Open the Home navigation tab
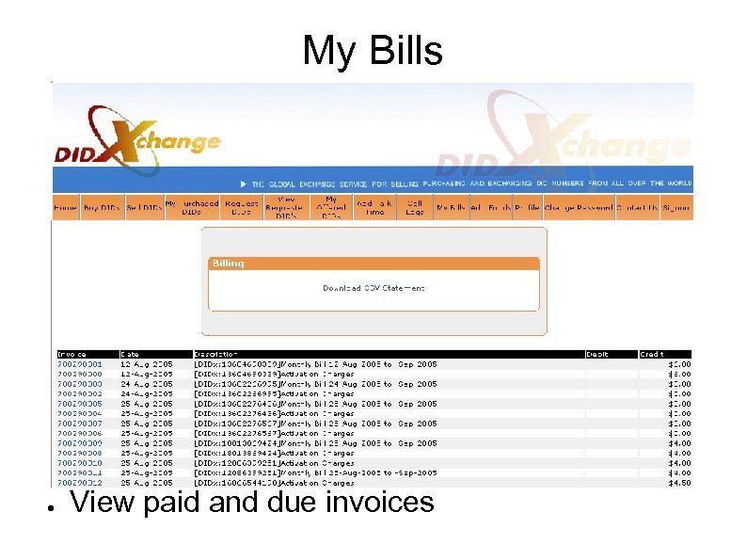This screenshot has height=560, width=747. [66, 207]
